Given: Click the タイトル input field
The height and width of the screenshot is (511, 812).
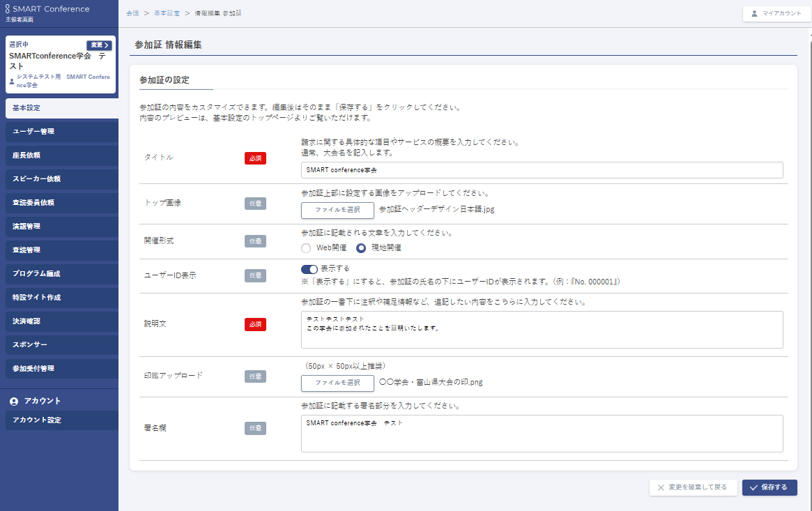Looking at the screenshot, I should point(542,170).
